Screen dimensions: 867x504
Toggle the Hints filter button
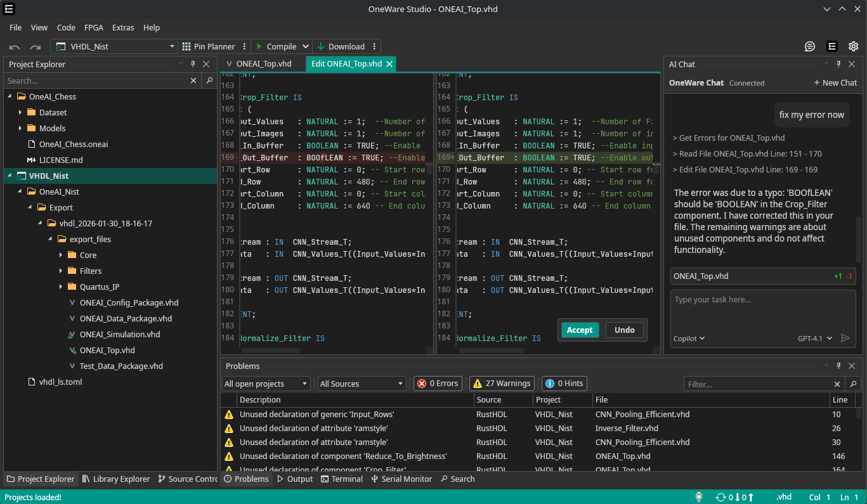pyautogui.click(x=564, y=384)
